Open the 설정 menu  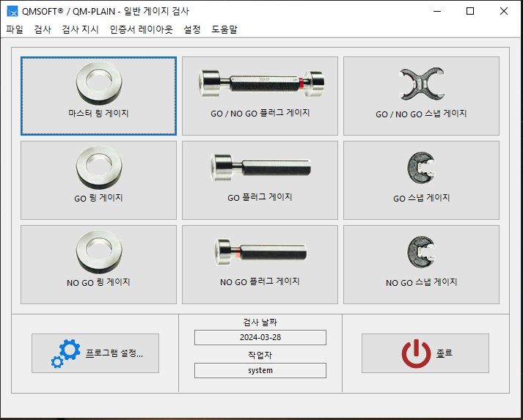click(192, 29)
